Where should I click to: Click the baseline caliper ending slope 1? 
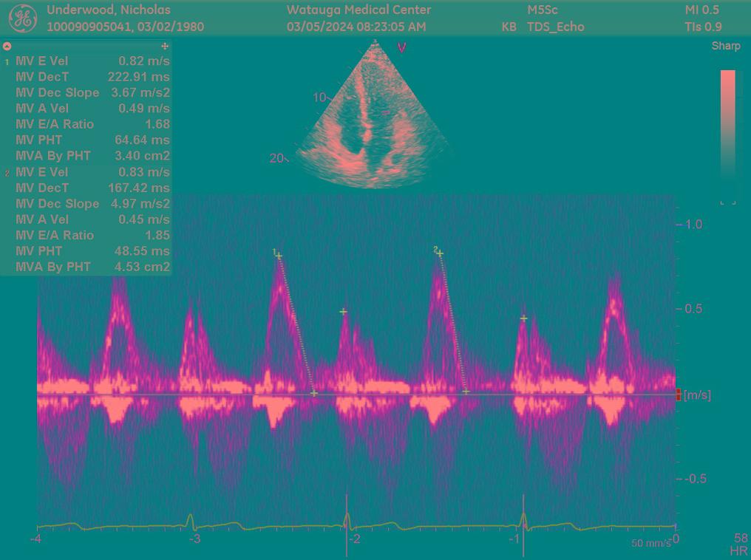pyautogui.click(x=314, y=393)
